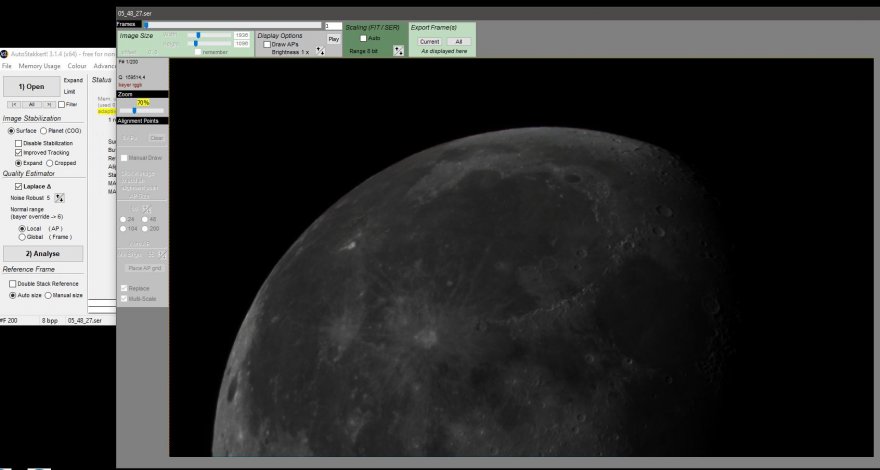Click the Limit label next to Open
Viewport: 880px width, 470px height.
[x=70, y=92]
